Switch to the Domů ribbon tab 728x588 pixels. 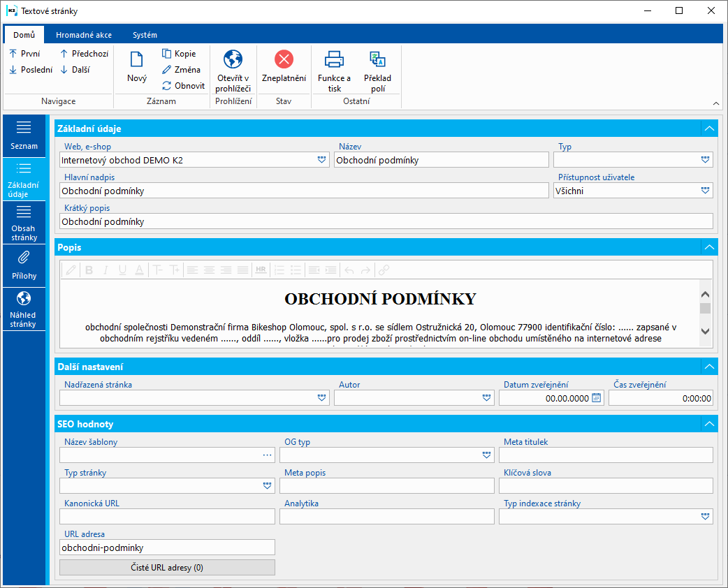point(24,35)
